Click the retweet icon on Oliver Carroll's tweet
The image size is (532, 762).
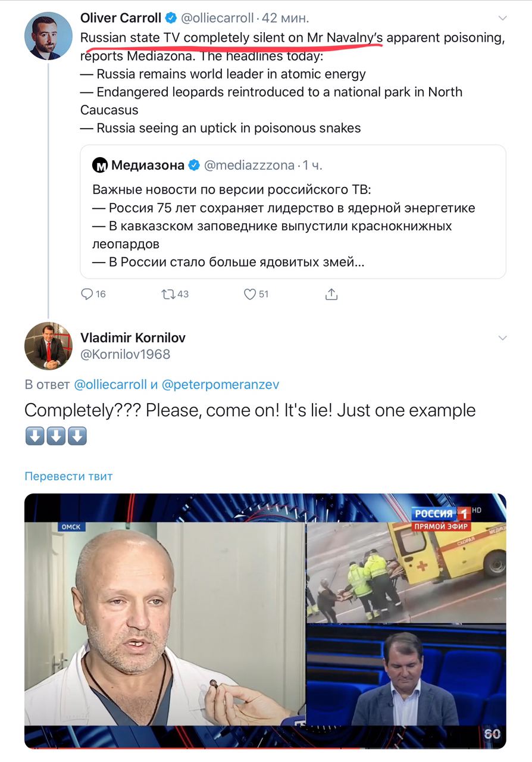pos(168,294)
